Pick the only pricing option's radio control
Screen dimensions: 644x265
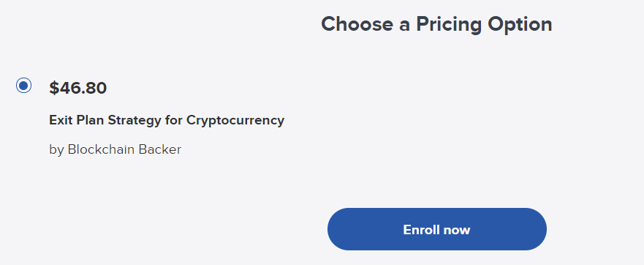(24, 85)
